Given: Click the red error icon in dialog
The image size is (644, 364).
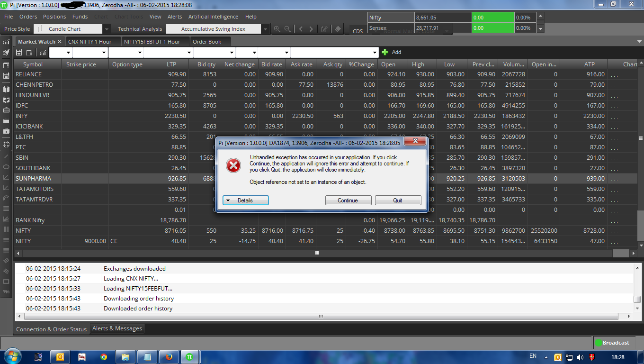Looking at the screenshot, I should (x=233, y=165).
